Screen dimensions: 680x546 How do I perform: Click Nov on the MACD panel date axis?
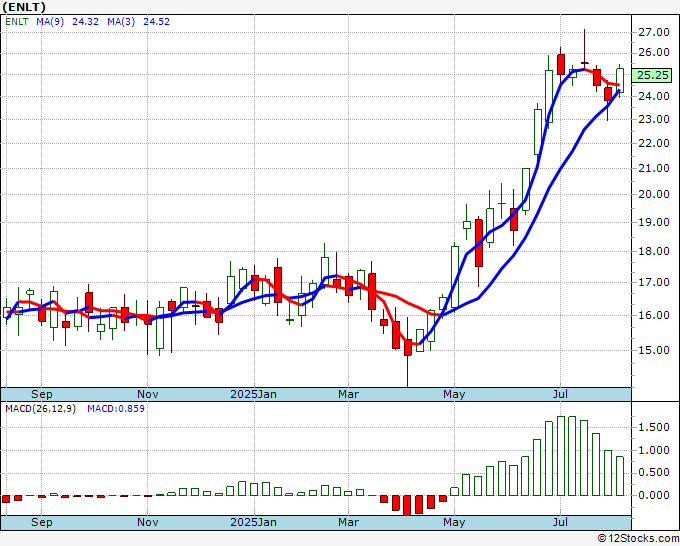(147, 522)
